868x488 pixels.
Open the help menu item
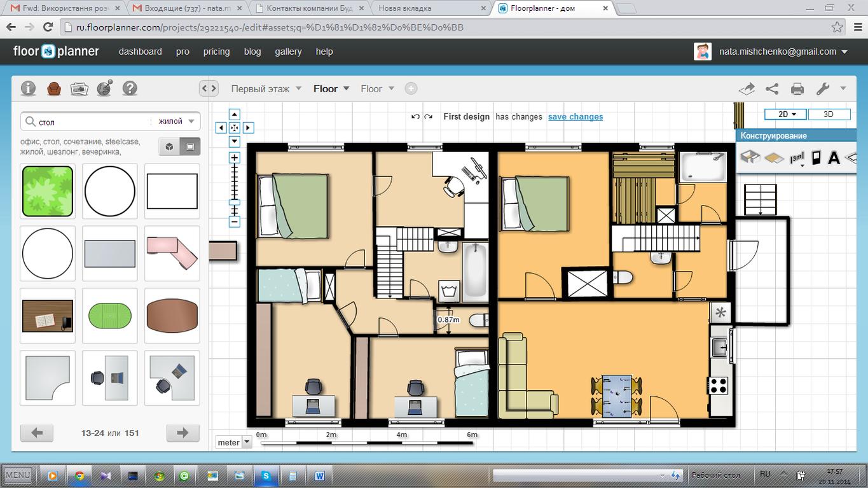click(324, 52)
